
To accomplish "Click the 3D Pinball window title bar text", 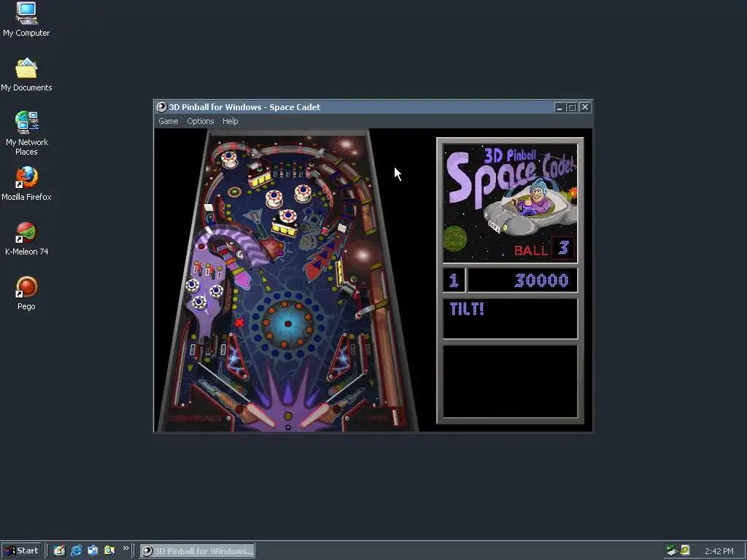I will [x=244, y=107].
